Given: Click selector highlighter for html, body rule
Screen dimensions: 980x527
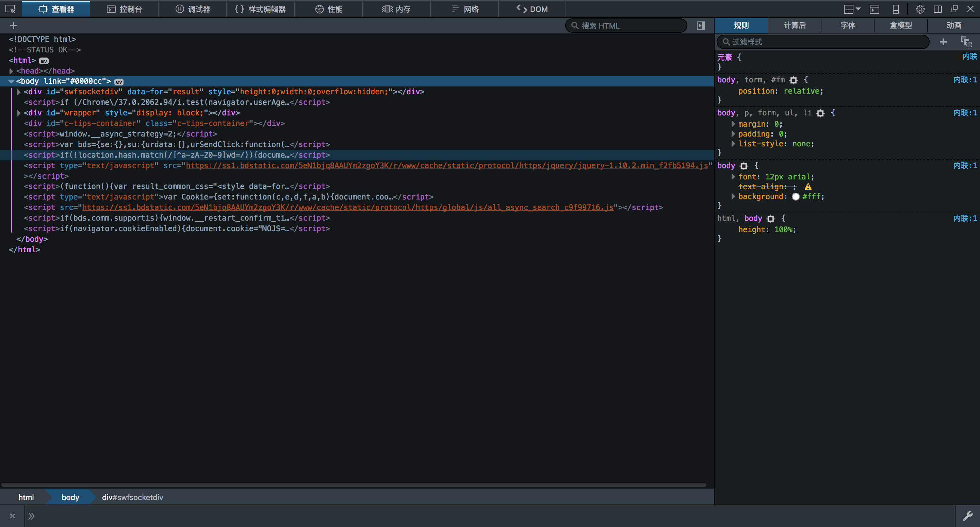Looking at the screenshot, I should pos(771,219).
